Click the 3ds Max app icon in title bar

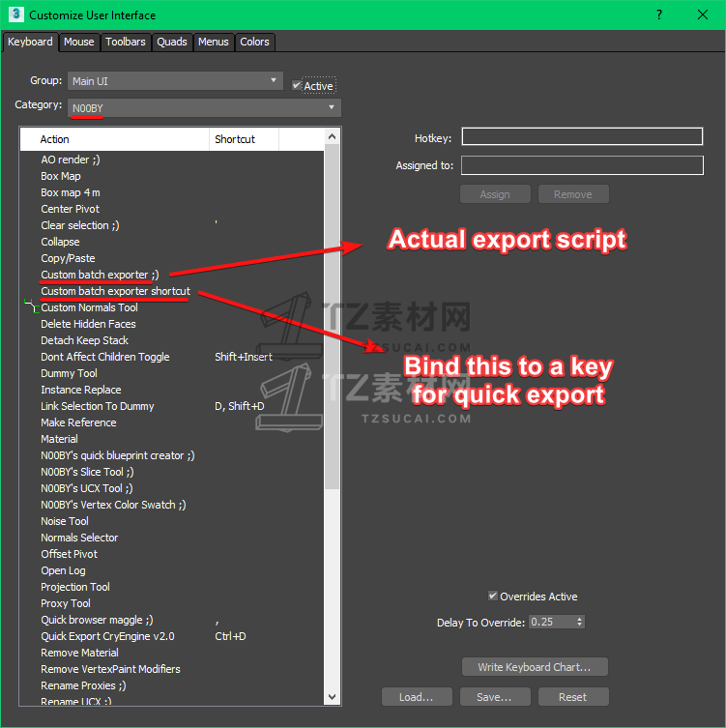[x=15, y=15]
